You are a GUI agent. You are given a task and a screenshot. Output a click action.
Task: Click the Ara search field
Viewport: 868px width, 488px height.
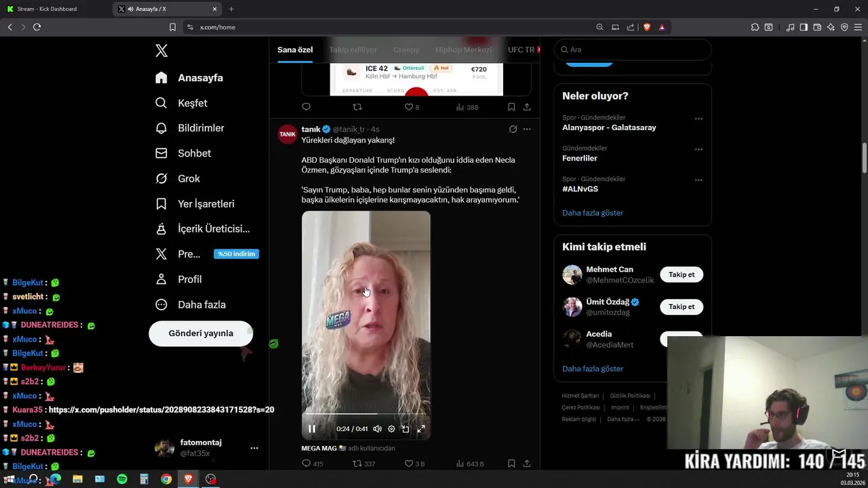point(633,49)
